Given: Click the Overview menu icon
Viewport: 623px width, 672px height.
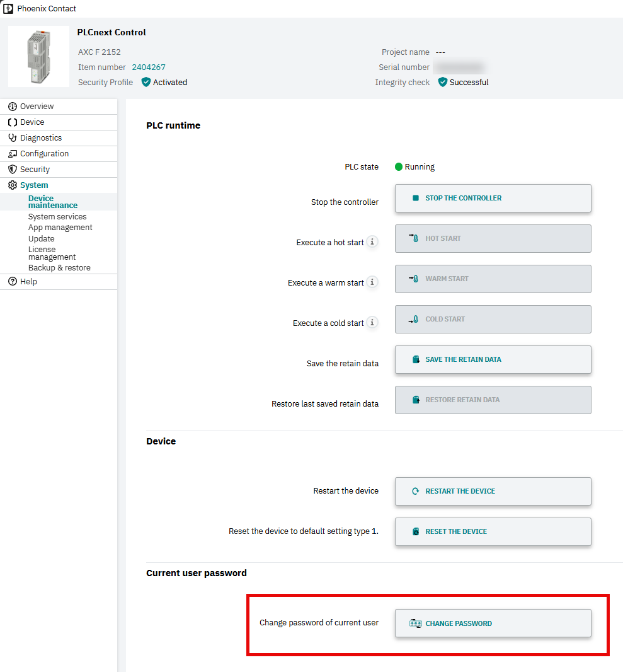Looking at the screenshot, I should (13, 107).
